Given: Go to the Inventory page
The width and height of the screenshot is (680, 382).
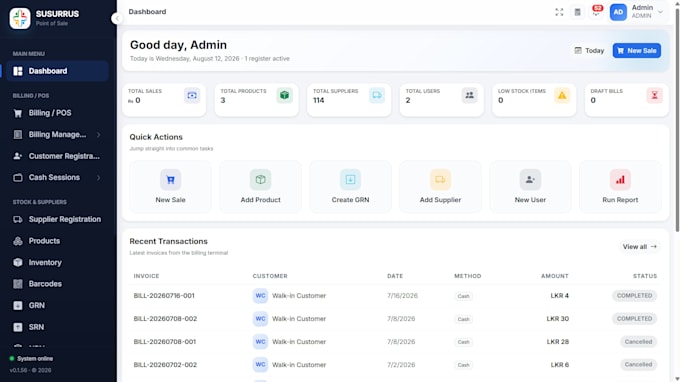Looking at the screenshot, I should coord(57,263).
